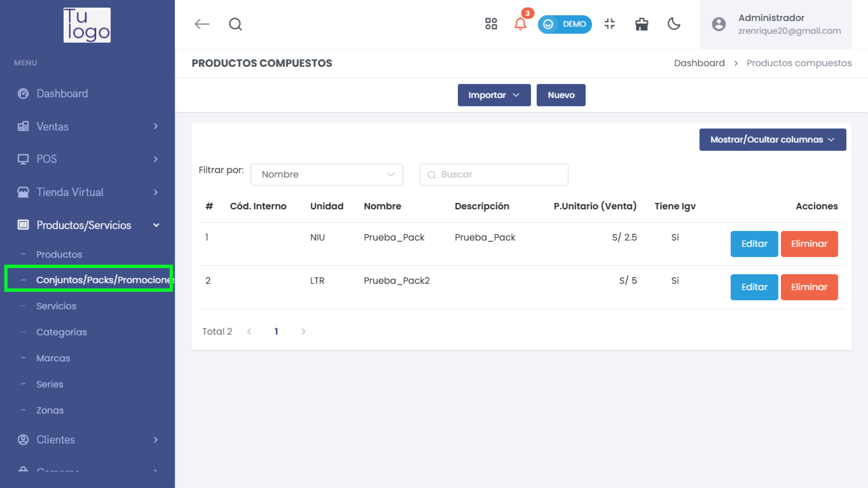
Task: Click Editar for Prueba_Pack row
Action: [x=754, y=244]
